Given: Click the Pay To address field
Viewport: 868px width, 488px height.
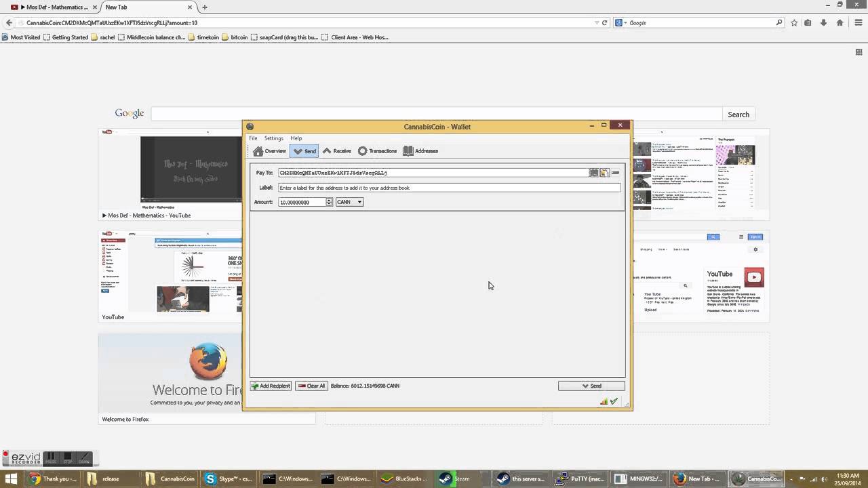Looking at the screenshot, I should click(433, 173).
